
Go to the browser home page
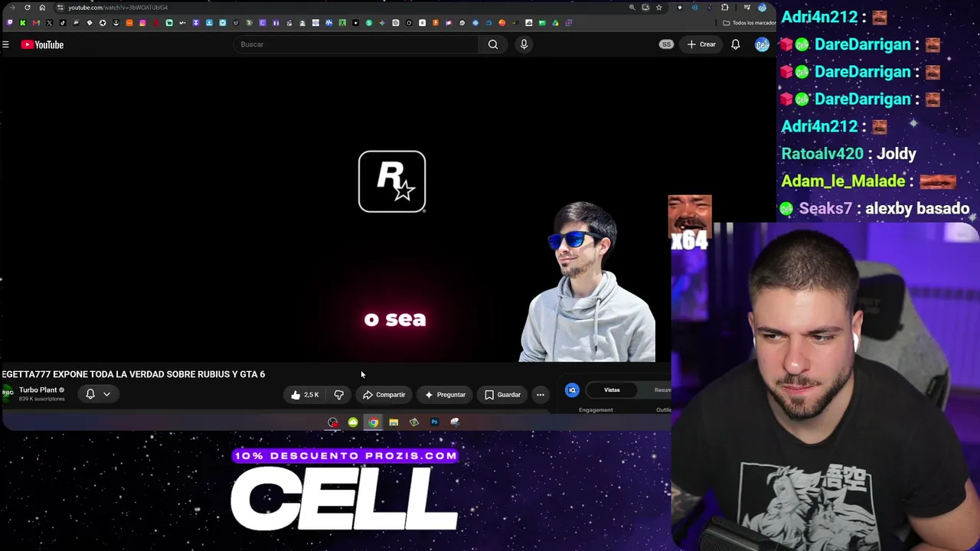42,8
